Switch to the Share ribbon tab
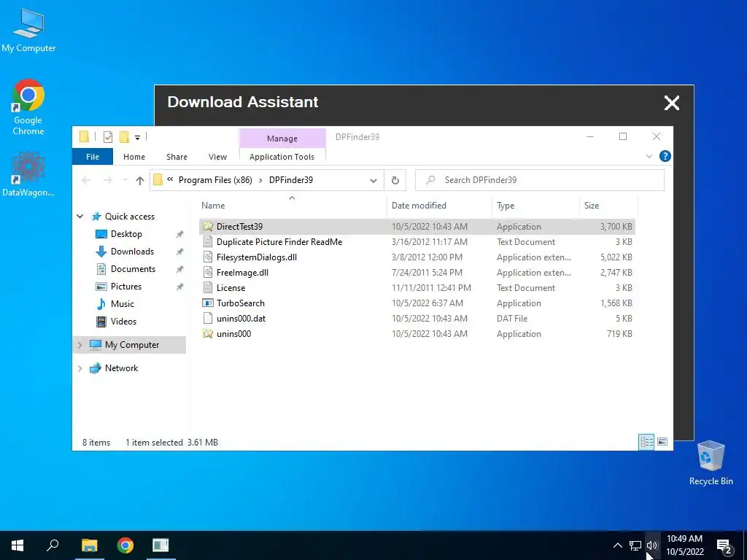 click(177, 157)
